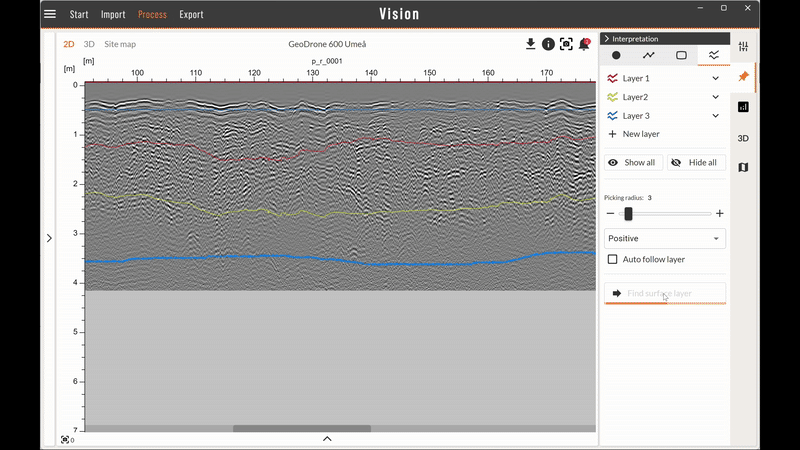
Task: Click the download icon above the radargram
Action: point(531,44)
